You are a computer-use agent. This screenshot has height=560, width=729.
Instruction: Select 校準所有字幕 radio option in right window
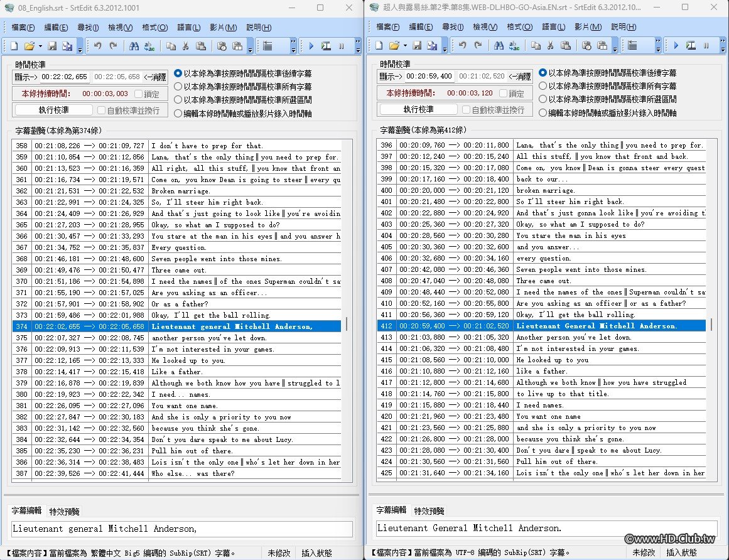click(543, 86)
